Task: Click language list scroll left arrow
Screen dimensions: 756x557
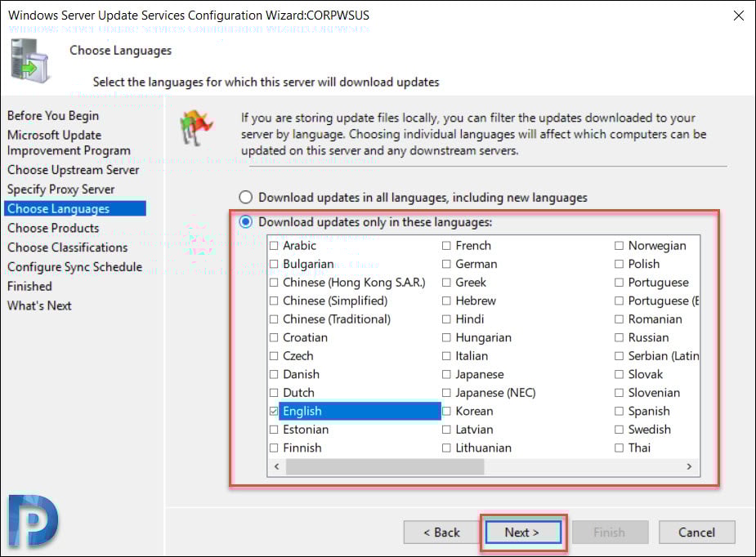Action: click(x=277, y=466)
